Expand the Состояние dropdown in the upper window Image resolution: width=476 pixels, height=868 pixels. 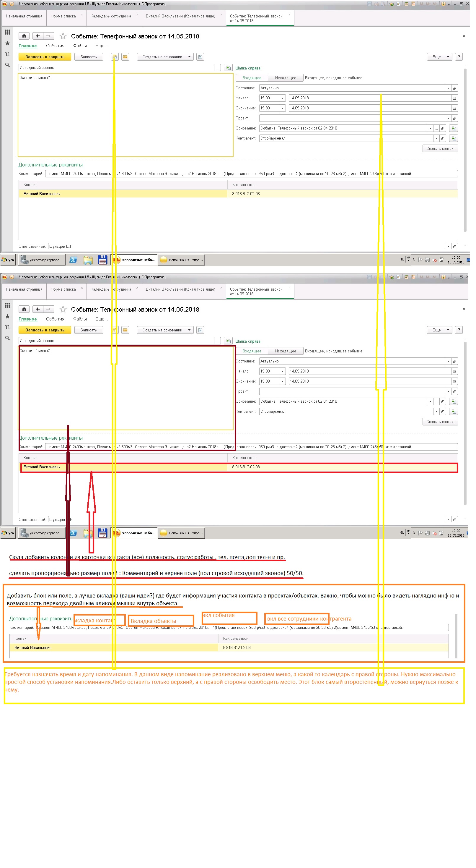[x=448, y=88]
